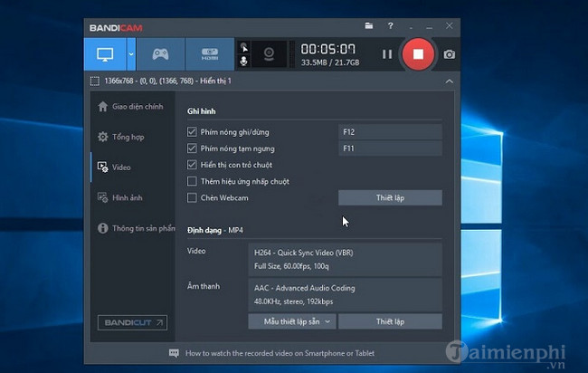Click the F12 hotkey input field
Image resolution: width=588 pixels, height=373 pixels.
(x=390, y=131)
